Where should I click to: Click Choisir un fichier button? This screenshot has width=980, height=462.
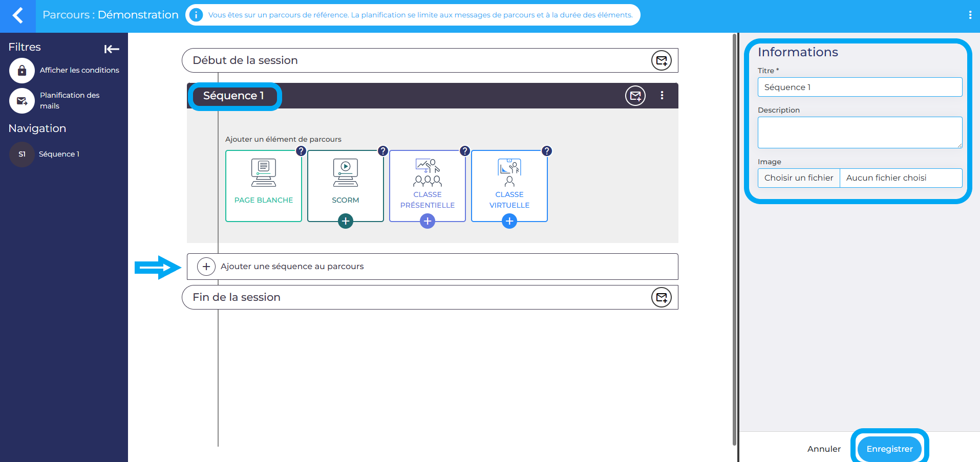[799, 178]
